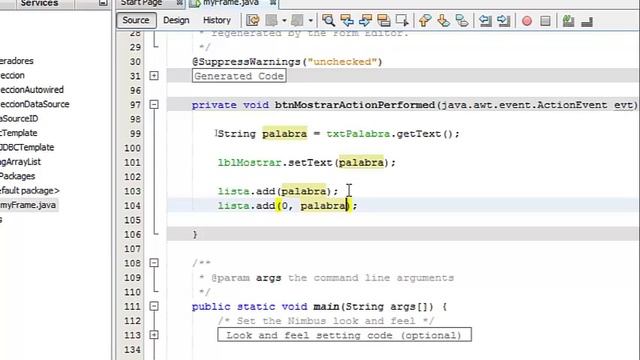The image size is (640, 360).
Task: Open the Back history dropdown arrow
Action: (x=284, y=20)
